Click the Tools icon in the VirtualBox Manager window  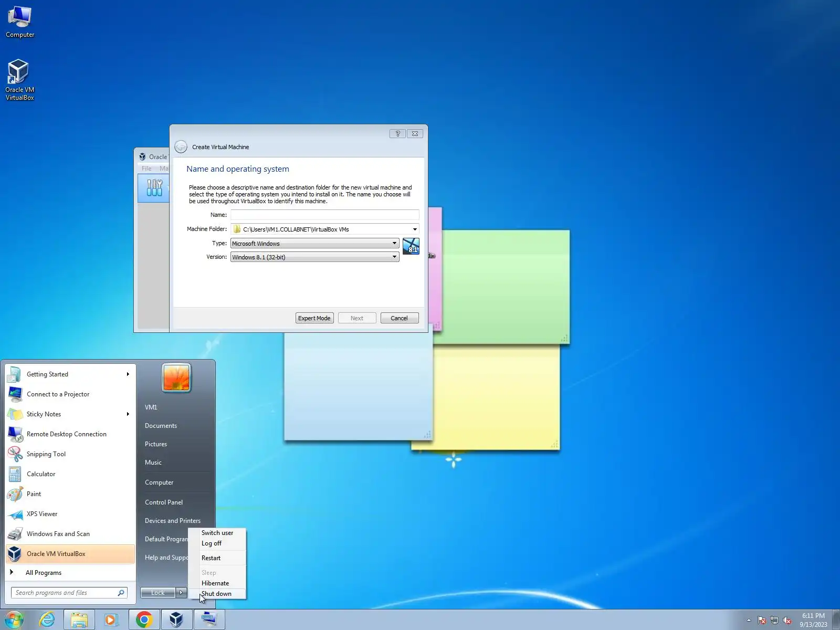pos(154,188)
